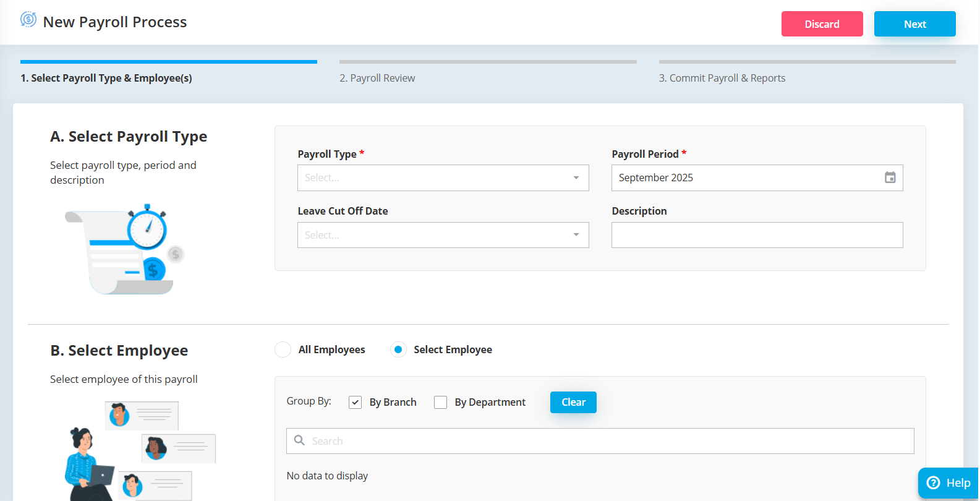Click the search magnifier icon
The width and height of the screenshot is (980, 501).
point(299,440)
